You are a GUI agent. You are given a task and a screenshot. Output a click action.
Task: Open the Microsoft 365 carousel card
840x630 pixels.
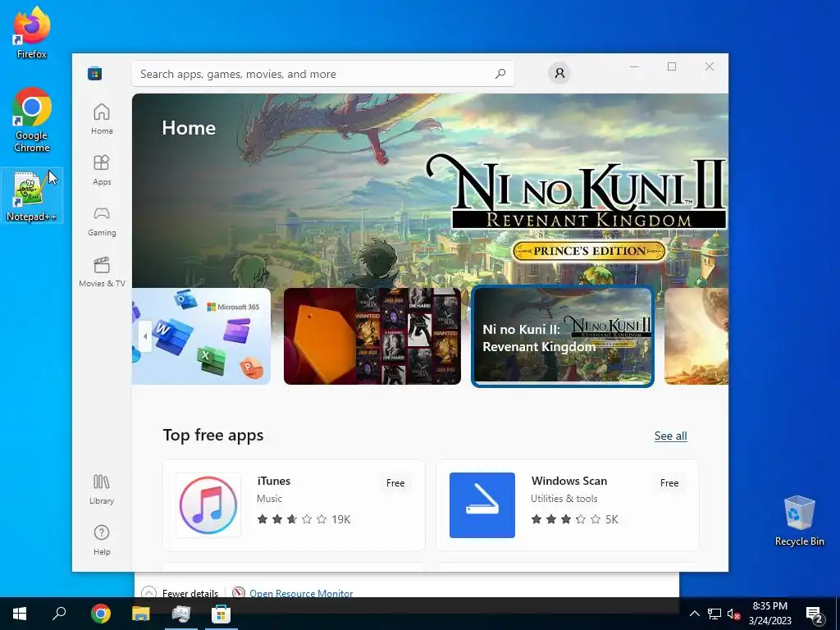202,336
